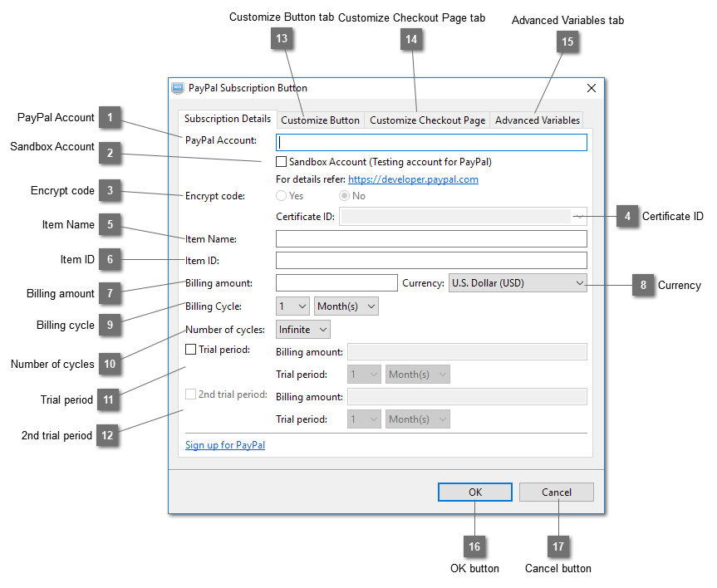Open the developer.paypal.com link
717x588 pixels.
pos(414,179)
